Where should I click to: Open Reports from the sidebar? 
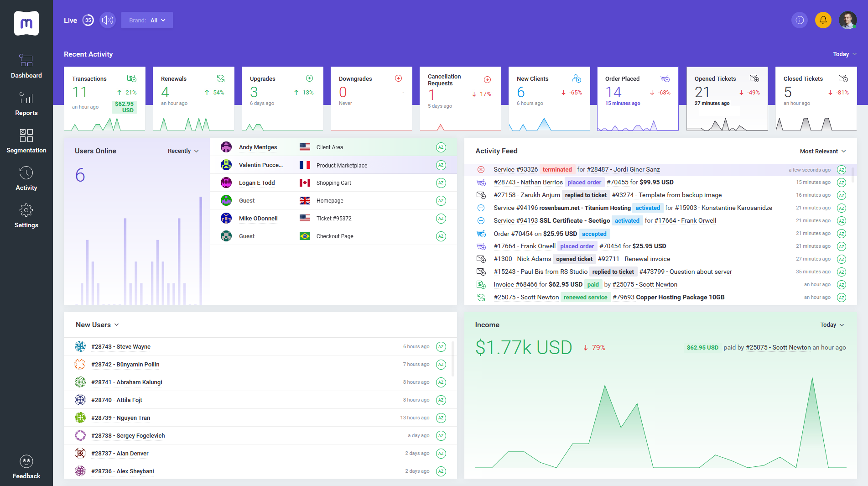pyautogui.click(x=26, y=104)
